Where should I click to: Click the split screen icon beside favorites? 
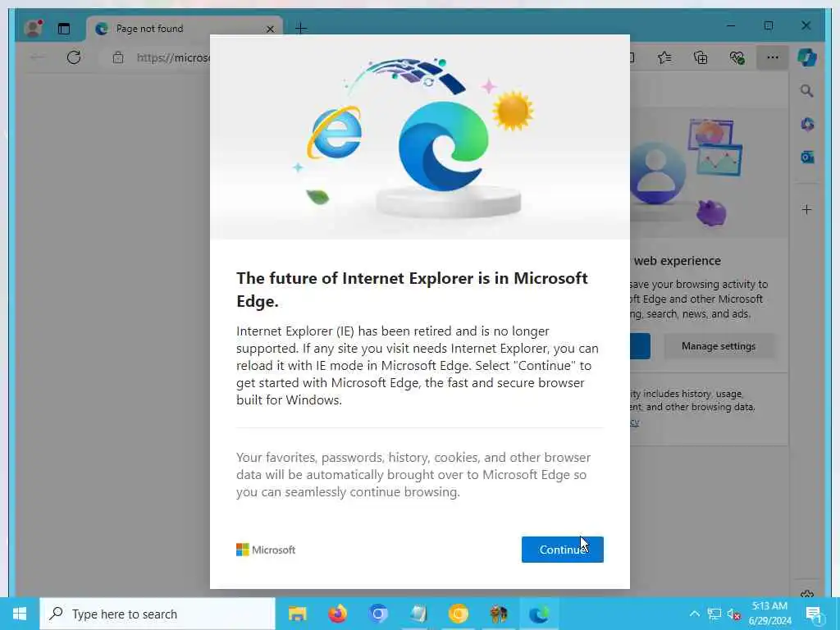(632, 57)
